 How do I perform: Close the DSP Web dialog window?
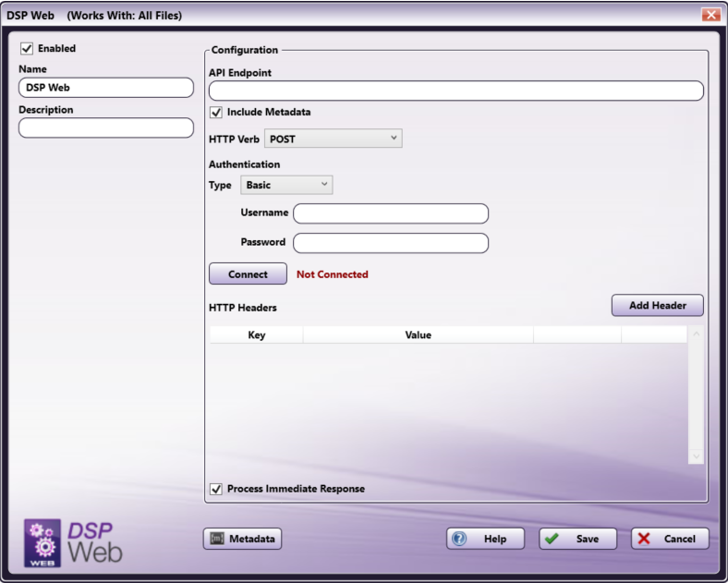[x=710, y=15]
